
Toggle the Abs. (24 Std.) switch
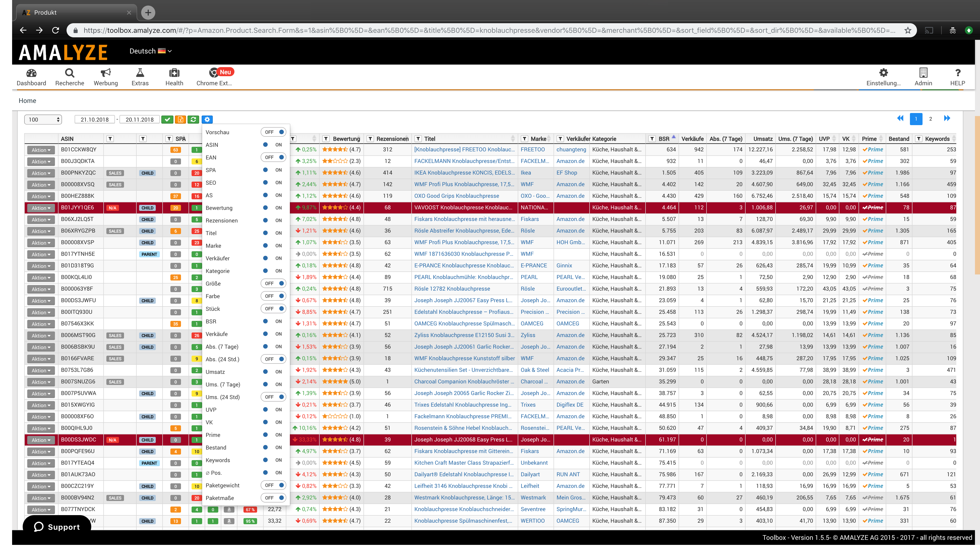coord(273,359)
